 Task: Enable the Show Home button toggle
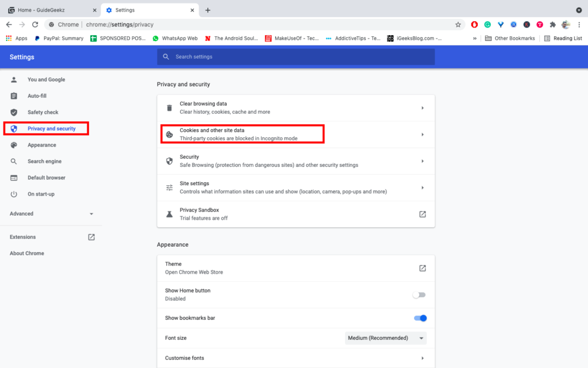419,295
